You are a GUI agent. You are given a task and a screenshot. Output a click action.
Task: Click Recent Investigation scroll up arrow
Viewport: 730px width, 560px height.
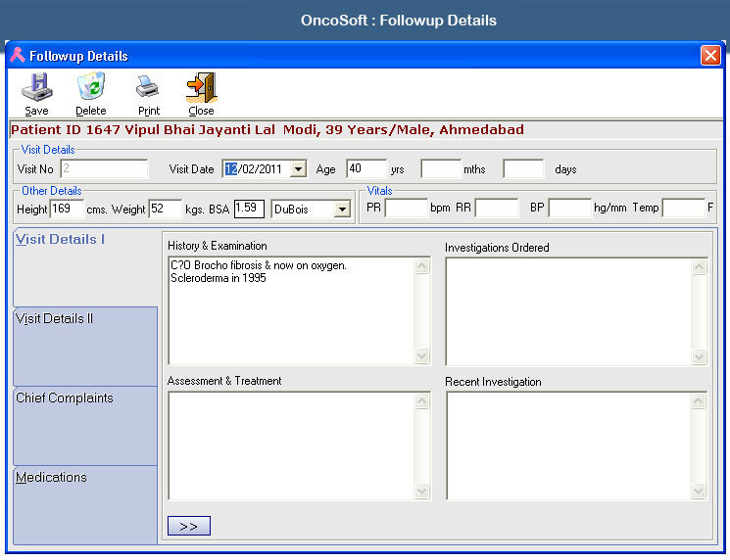point(698,401)
